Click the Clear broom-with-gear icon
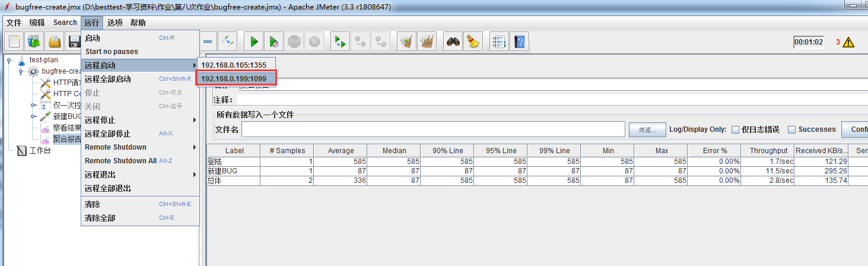The width and height of the screenshot is (868, 266). (406, 42)
